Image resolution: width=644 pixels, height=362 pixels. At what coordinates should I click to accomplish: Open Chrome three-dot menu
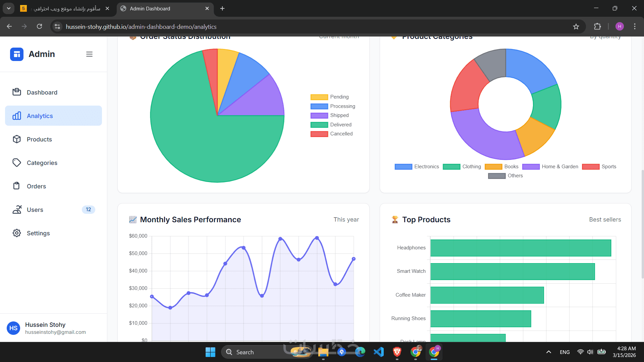(635, 26)
